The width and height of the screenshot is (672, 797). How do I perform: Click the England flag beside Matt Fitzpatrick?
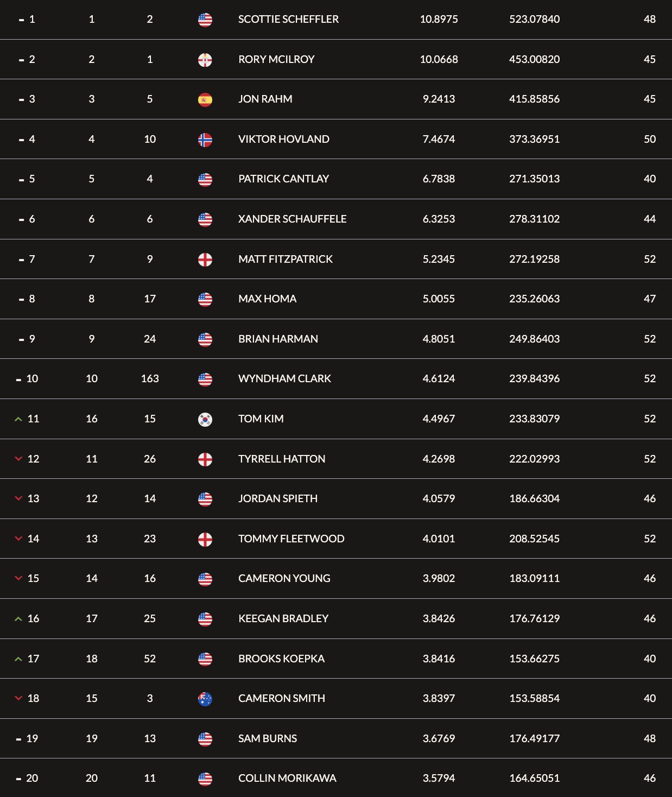[205, 260]
